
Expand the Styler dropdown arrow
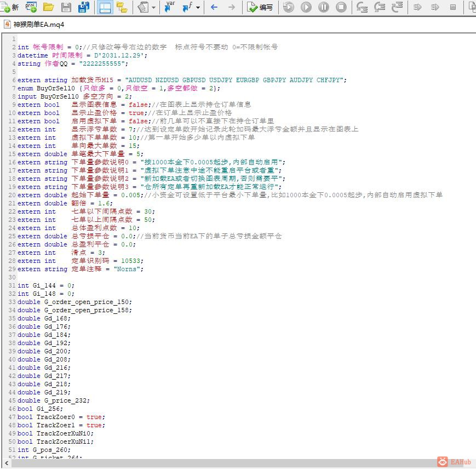point(153,7)
